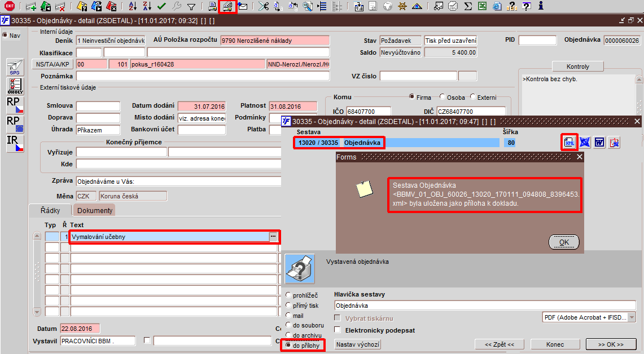Click the XML export icon in print dialog
The width and height of the screenshot is (644, 354).
569,143
